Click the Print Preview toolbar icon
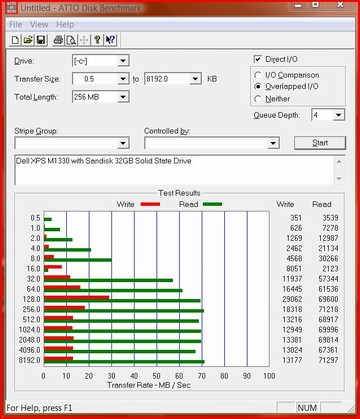Screen dimensions: 360x419 tap(71, 40)
